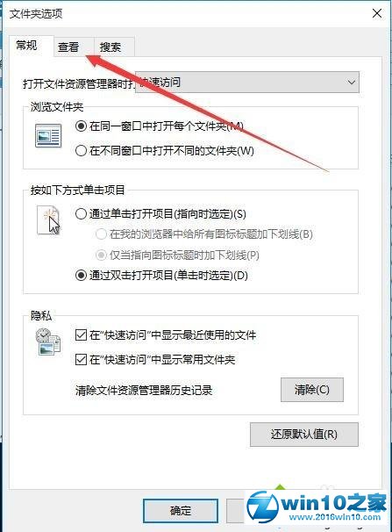The width and height of the screenshot is (392, 532).
Task: Click the 还原默认值(R) button
Action: tap(304, 435)
